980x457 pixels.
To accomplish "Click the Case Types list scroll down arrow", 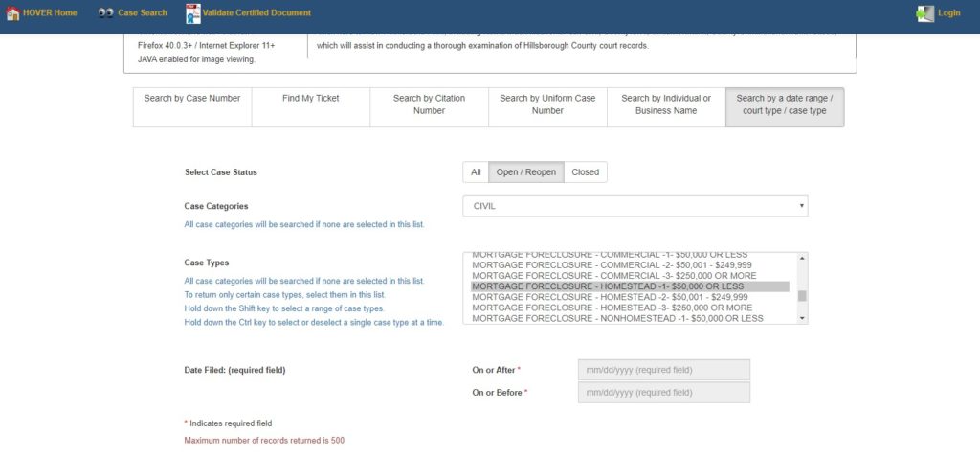I will click(802, 319).
